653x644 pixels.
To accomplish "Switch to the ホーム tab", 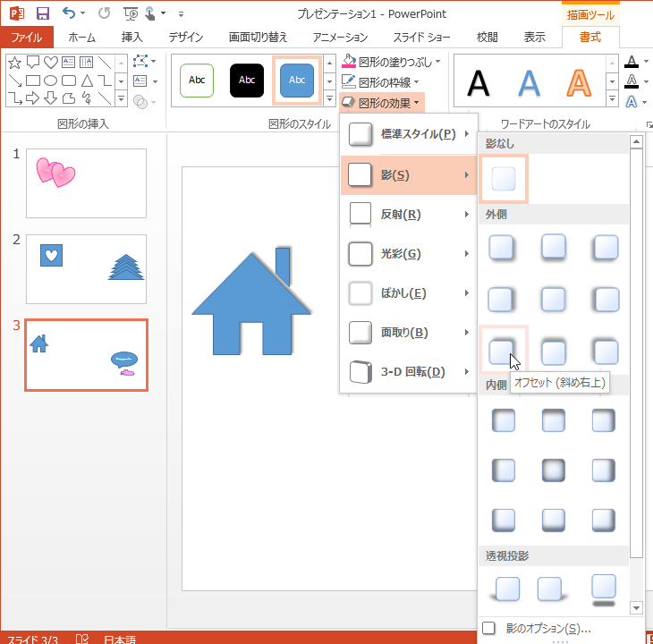I will click(x=81, y=38).
